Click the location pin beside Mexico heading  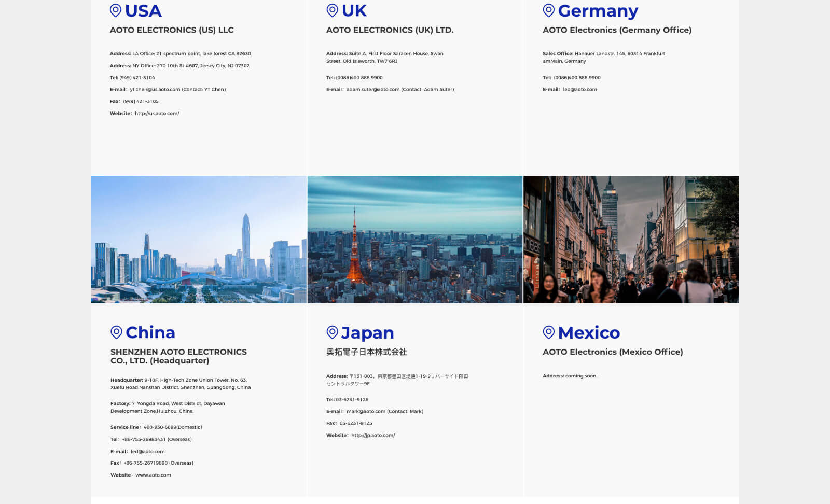pyautogui.click(x=548, y=332)
